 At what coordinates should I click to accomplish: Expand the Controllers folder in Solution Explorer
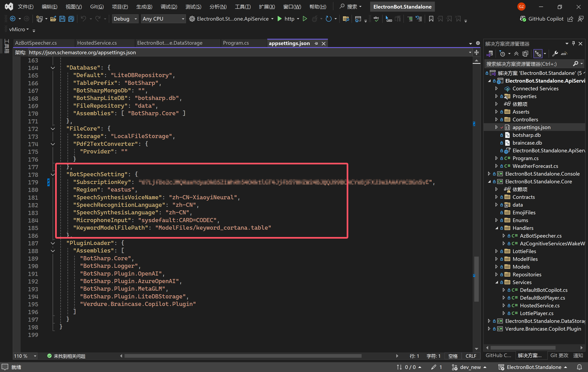(x=496, y=120)
